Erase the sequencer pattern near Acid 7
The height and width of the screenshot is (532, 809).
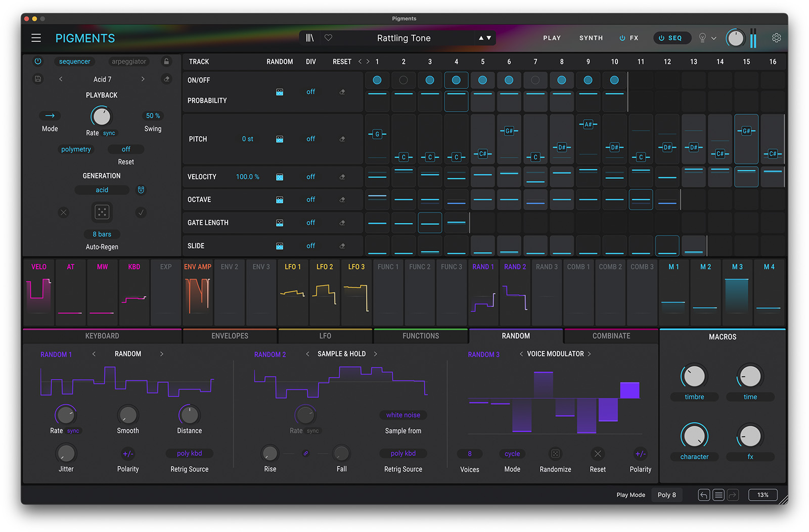click(x=166, y=79)
